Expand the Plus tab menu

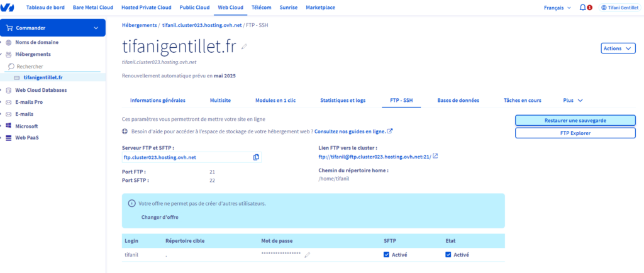coord(573,100)
